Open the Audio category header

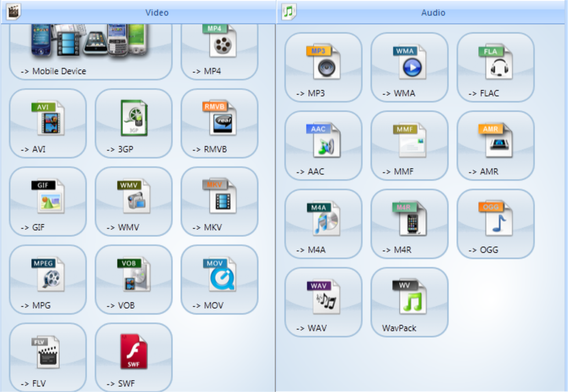click(x=421, y=12)
